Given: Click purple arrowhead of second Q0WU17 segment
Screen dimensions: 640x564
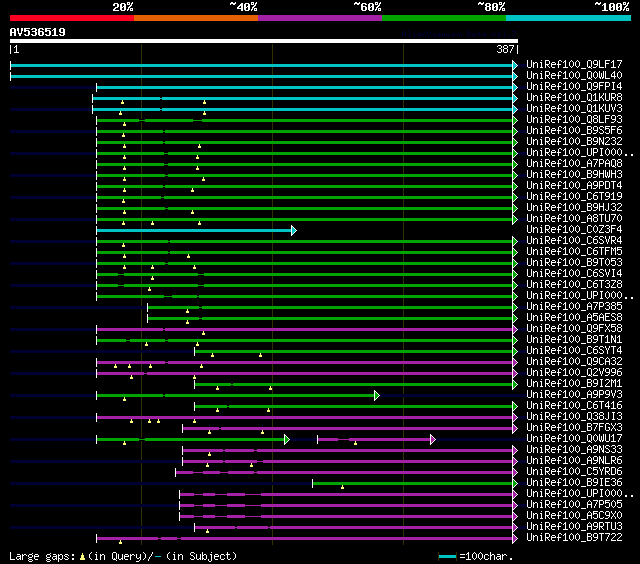Looking at the screenshot, I should pos(433,440).
